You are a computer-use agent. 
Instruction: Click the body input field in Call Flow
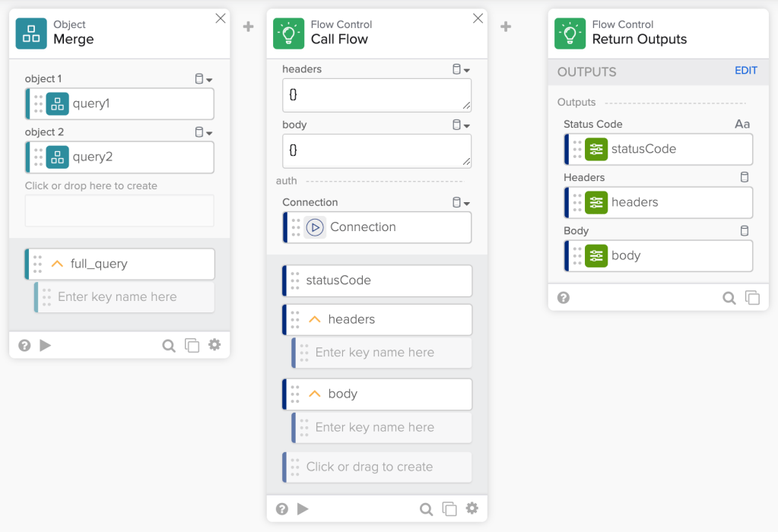click(376, 151)
